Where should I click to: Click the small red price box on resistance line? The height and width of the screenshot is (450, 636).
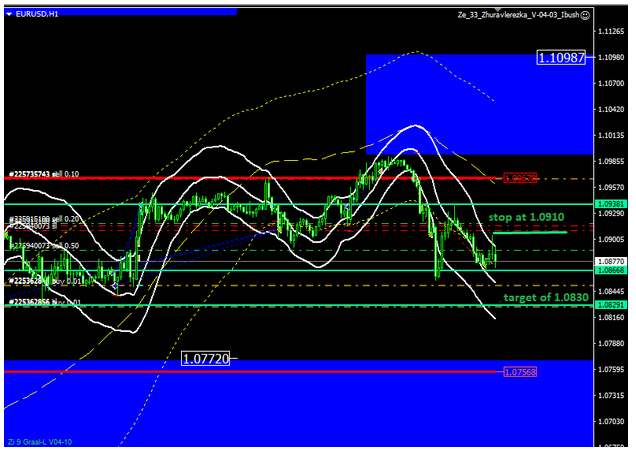521,178
